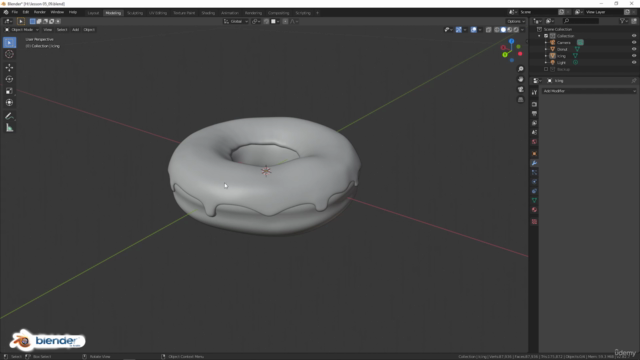Screen dimensions: 640x360
Task: Open the green Object Data properties tab
Action: click(x=534, y=200)
